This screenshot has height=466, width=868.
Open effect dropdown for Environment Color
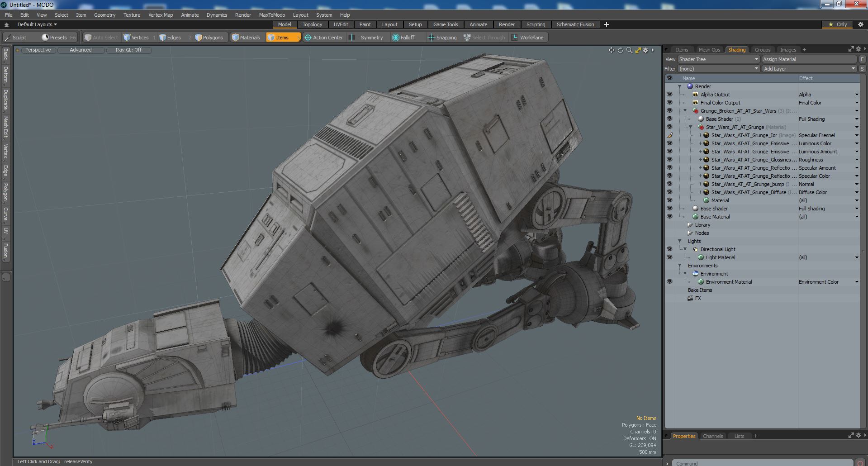tap(856, 282)
